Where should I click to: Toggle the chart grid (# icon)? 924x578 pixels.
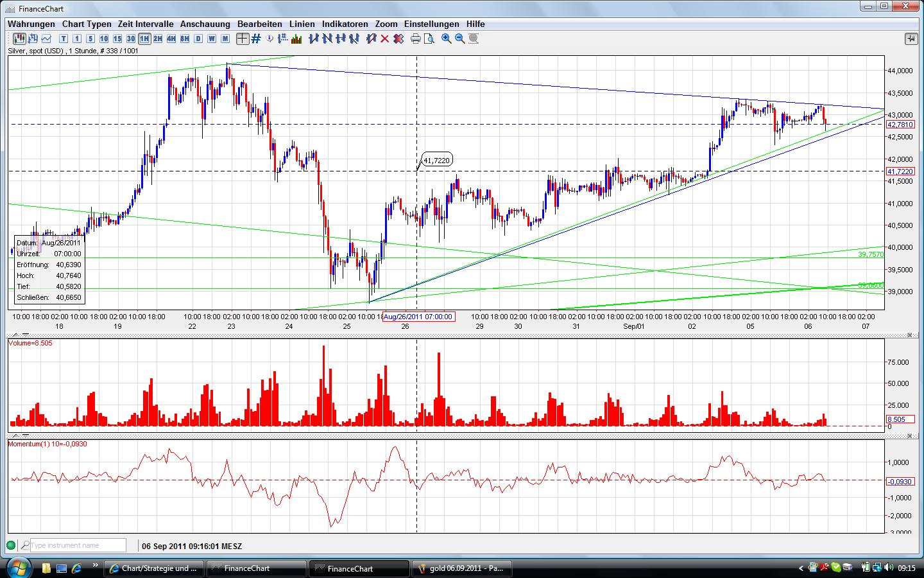pos(255,39)
